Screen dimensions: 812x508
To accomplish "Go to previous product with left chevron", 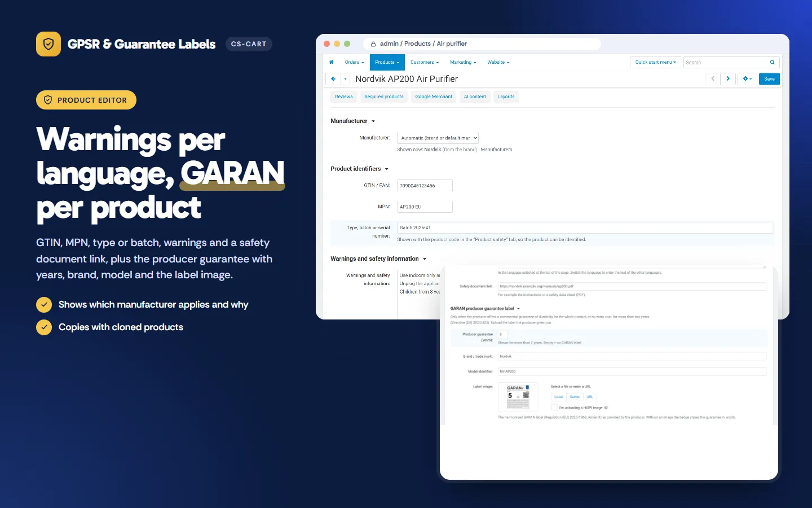I will click(x=713, y=79).
